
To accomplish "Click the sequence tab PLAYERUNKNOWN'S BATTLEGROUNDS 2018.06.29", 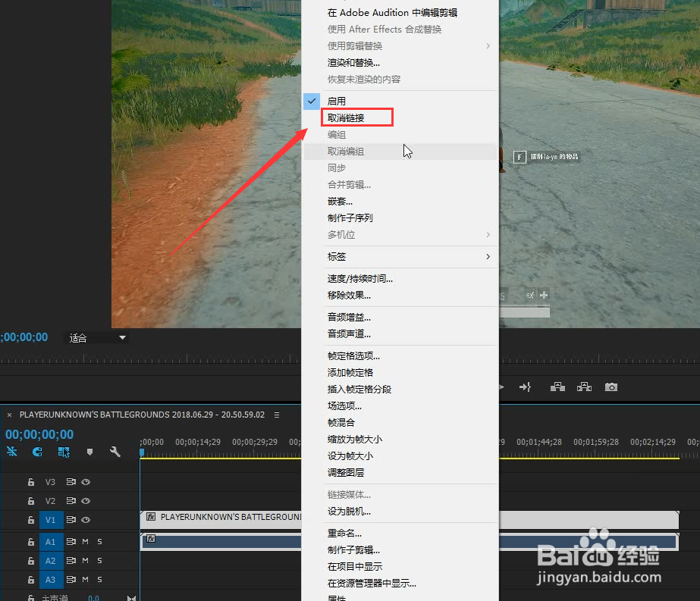I will 142,415.
